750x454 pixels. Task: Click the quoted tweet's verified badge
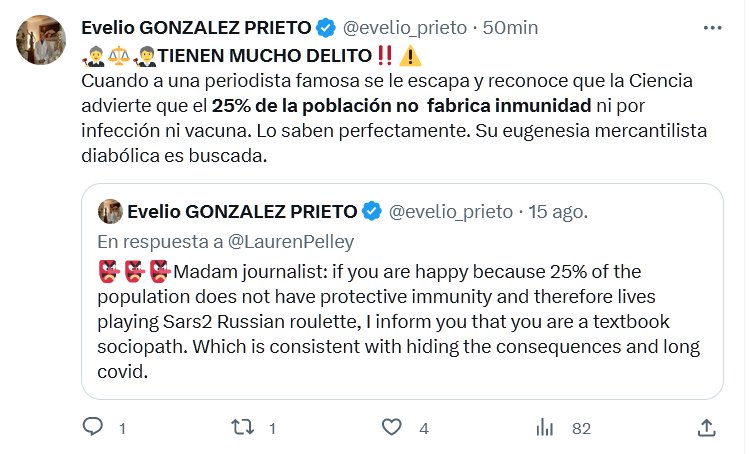coord(371,211)
